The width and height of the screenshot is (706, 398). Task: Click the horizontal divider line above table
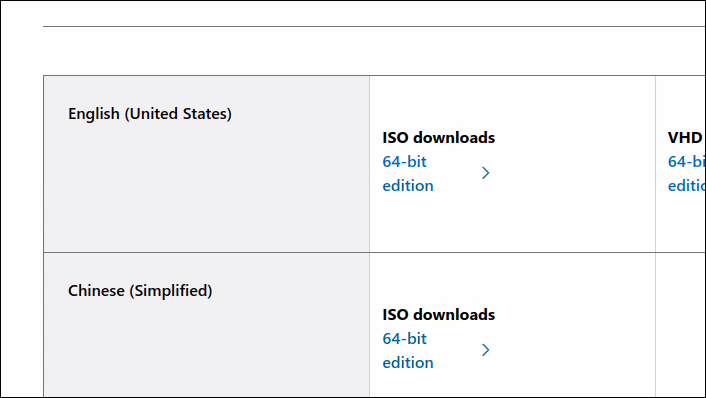pyautogui.click(x=374, y=27)
